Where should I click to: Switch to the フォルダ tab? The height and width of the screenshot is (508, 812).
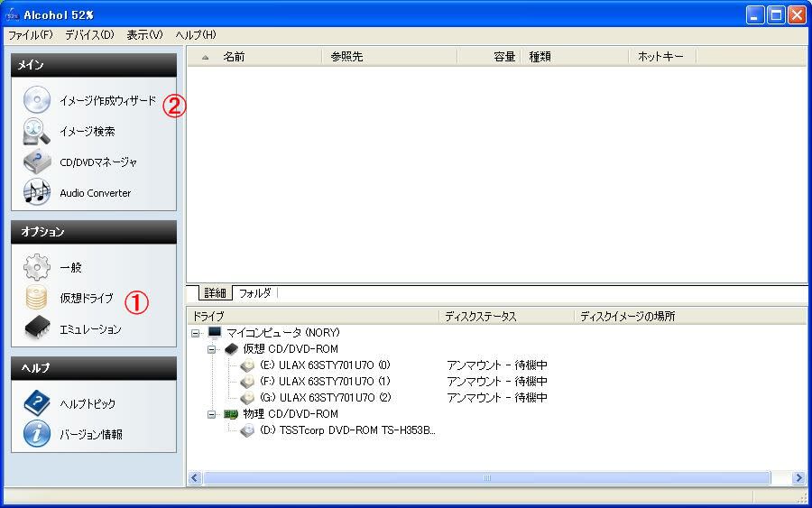tap(254, 293)
